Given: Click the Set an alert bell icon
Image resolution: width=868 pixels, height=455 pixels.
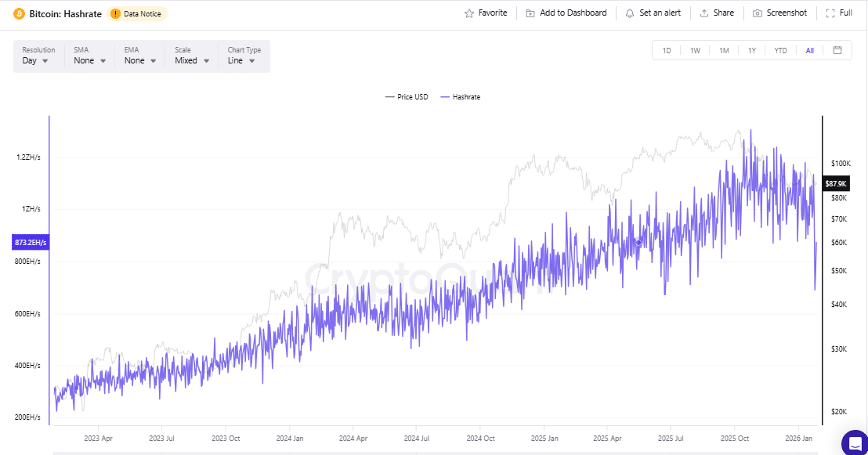Looking at the screenshot, I should 630,13.
